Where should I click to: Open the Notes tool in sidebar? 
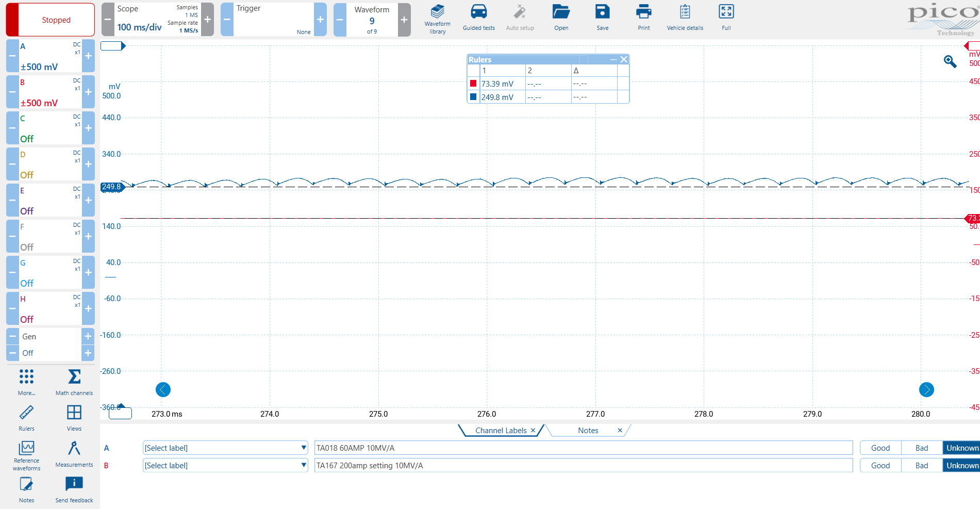[x=26, y=489]
